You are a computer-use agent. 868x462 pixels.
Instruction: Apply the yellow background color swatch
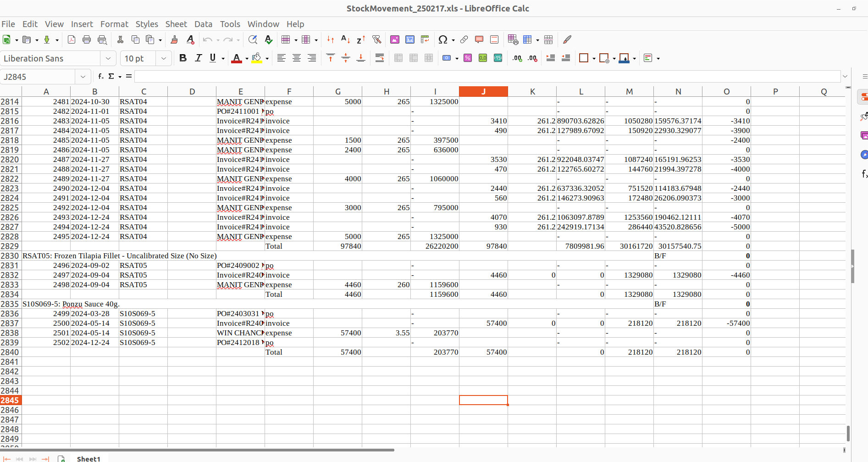click(x=257, y=58)
